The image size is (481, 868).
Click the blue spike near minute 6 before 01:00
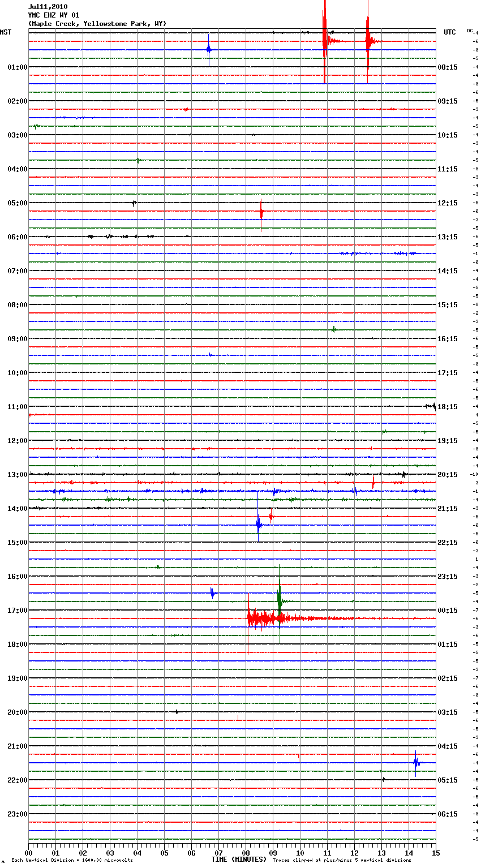[209, 49]
